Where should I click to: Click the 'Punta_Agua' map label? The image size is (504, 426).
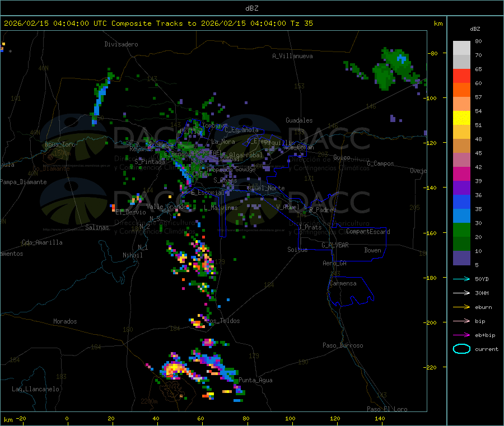point(255,380)
